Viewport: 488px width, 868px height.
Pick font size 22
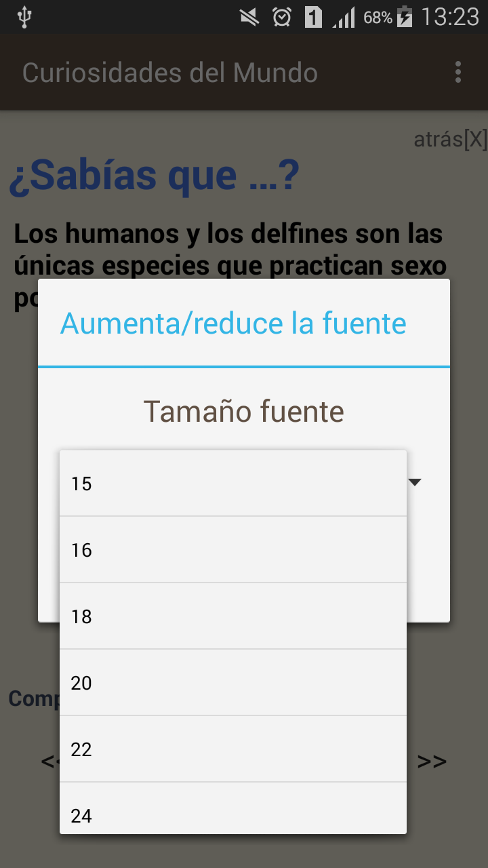[x=233, y=749]
